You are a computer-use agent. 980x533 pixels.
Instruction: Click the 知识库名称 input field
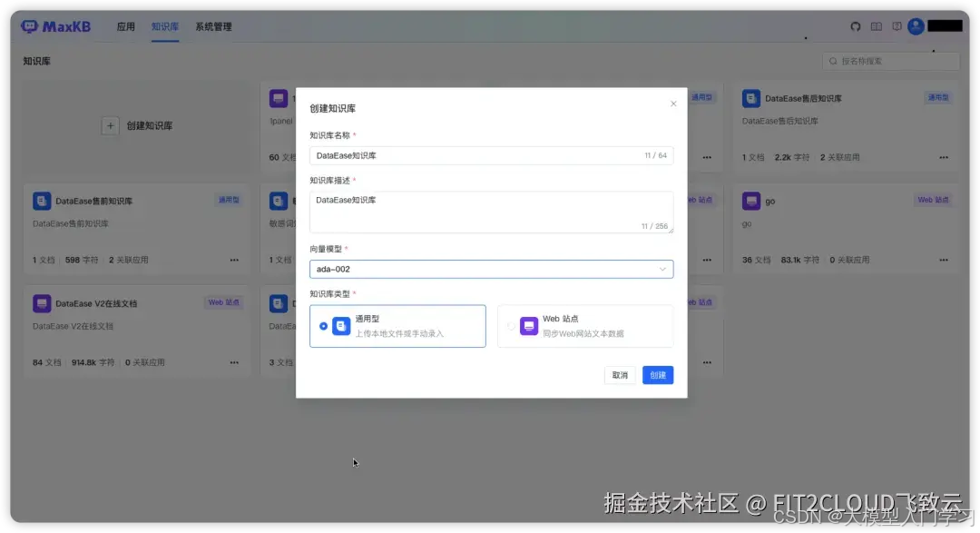click(491, 155)
